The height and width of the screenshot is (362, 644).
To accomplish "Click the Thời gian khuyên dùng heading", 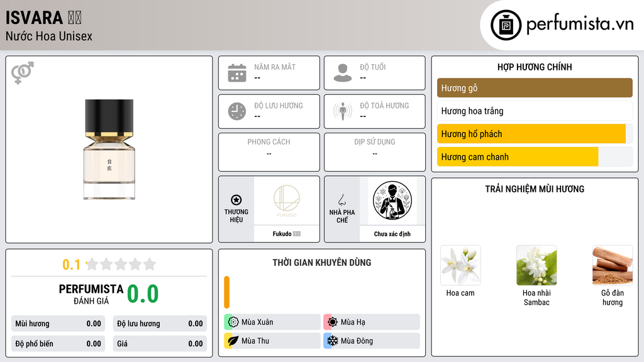I will (x=322, y=263).
